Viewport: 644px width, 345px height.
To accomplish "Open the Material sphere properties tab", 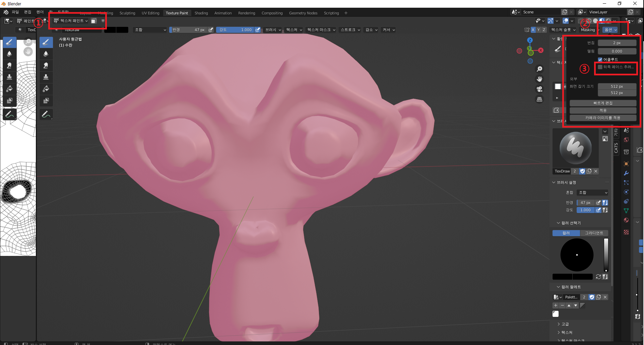I will tap(626, 220).
